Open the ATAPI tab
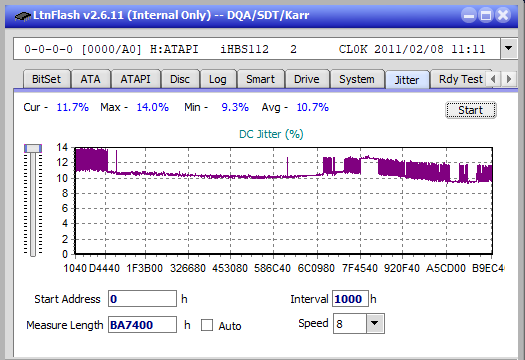Screen dimensions: 525x360 pos(135,79)
